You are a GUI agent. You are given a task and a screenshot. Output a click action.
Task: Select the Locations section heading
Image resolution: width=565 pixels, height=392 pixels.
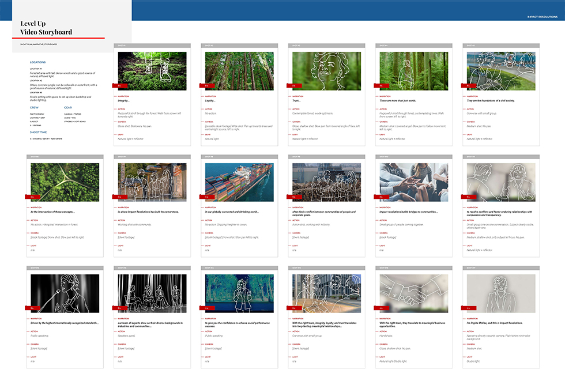coord(38,62)
